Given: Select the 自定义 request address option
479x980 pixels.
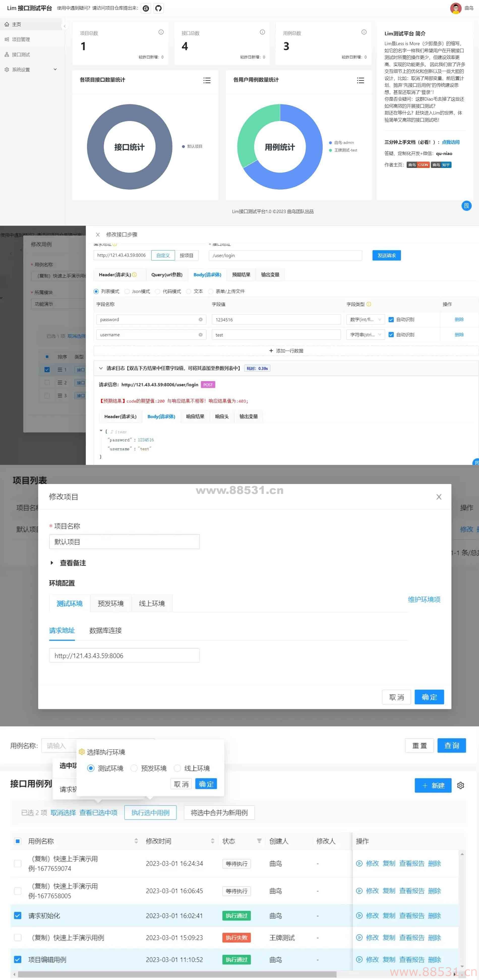Looking at the screenshot, I should [163, 256].
